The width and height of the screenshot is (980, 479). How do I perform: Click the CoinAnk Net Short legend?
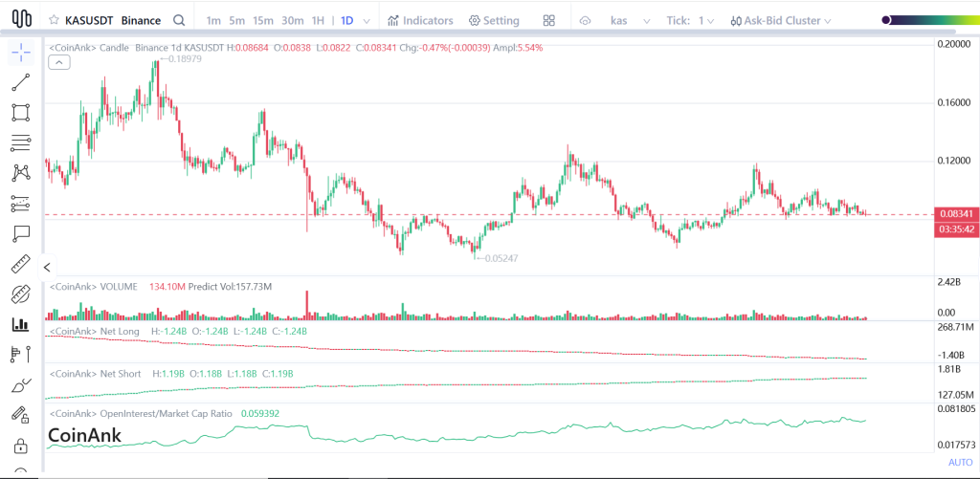(95, 374)
